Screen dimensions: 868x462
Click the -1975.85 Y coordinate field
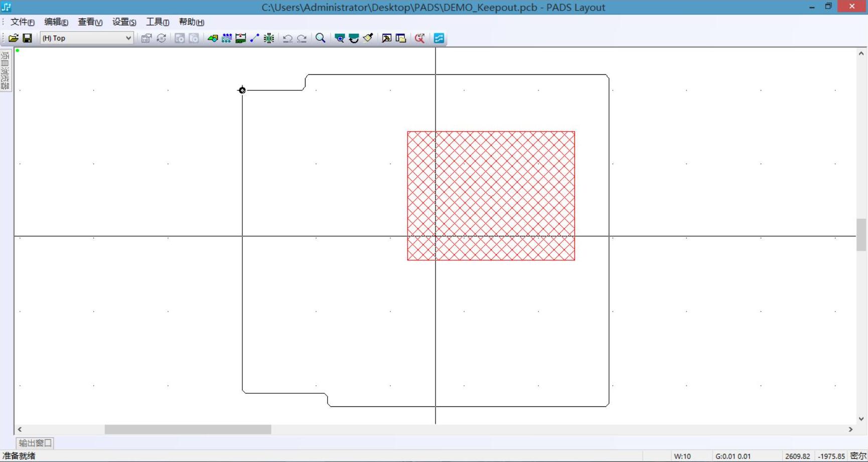pyautogui.click(x=831, y=456)
